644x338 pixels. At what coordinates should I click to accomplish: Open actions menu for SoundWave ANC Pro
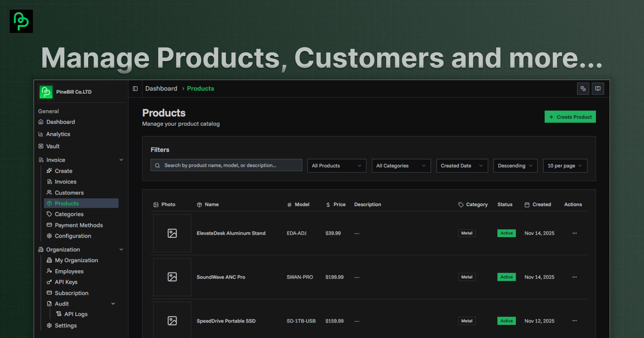[574, 277]
